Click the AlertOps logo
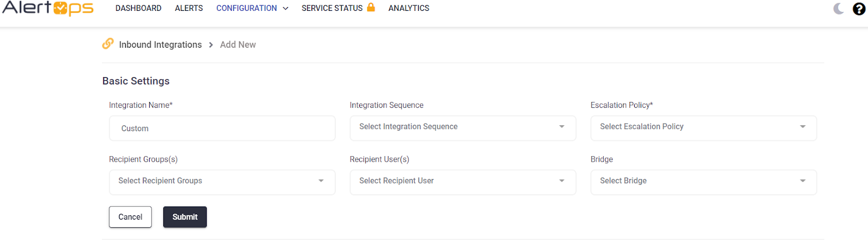The height and width of the screenshot is (250, 868). pos(48,9)
